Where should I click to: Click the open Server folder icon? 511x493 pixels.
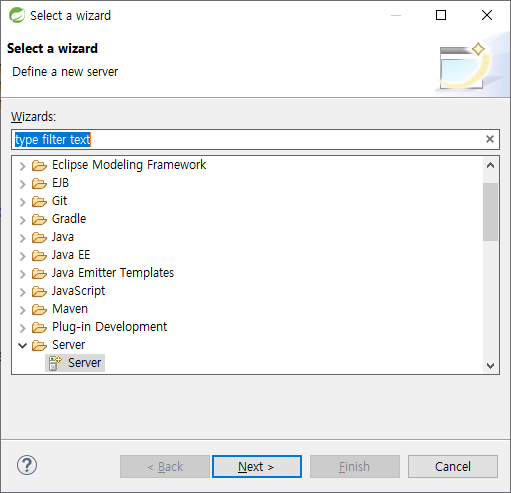coord(39,345)
